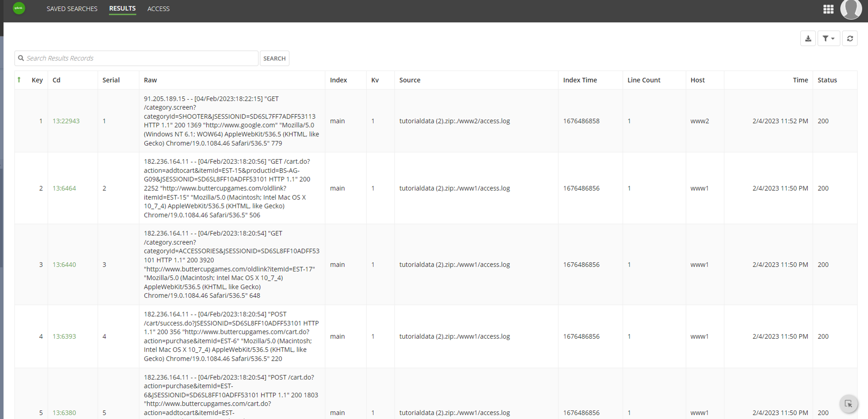Click index main in row 4
The image size is (868, 419).
coord(337,337)
